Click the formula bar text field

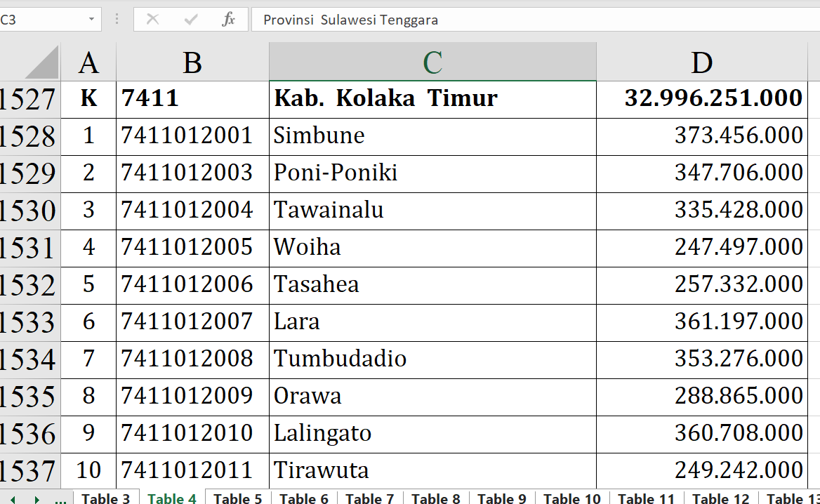(534, 20)
